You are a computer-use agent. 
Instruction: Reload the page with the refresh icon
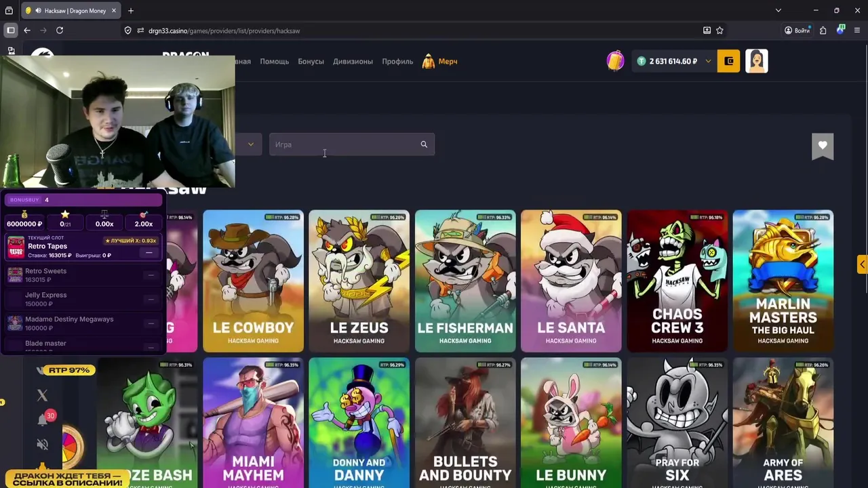[60, 30]
